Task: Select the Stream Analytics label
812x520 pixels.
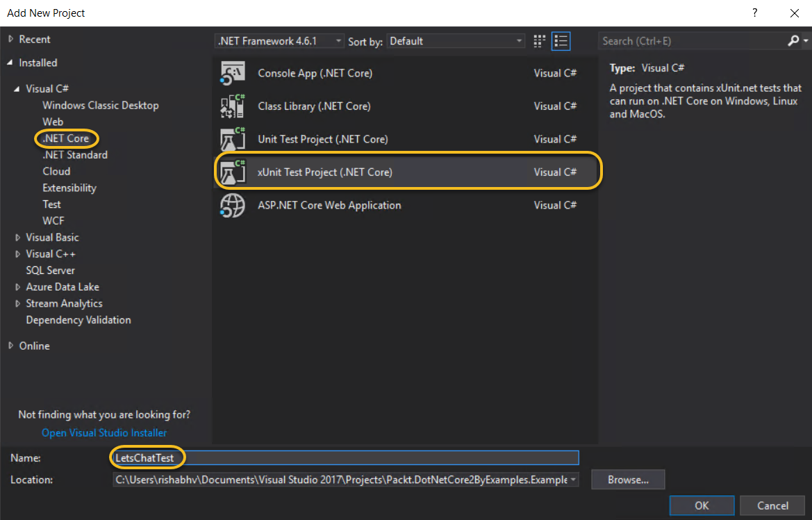Action: [64, 304]
